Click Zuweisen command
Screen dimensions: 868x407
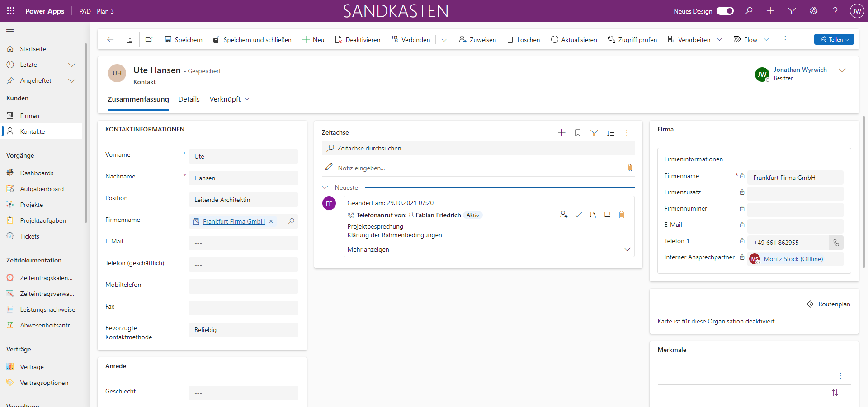477,40
